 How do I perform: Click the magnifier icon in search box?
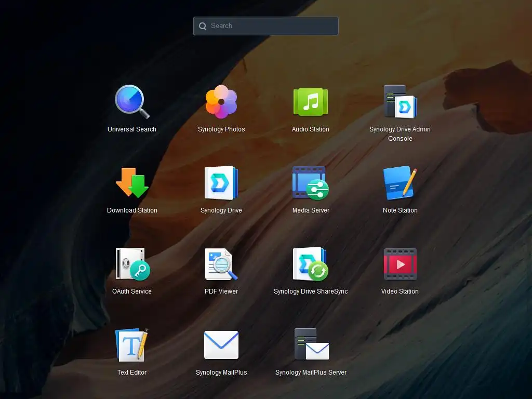tap(203, 26)
